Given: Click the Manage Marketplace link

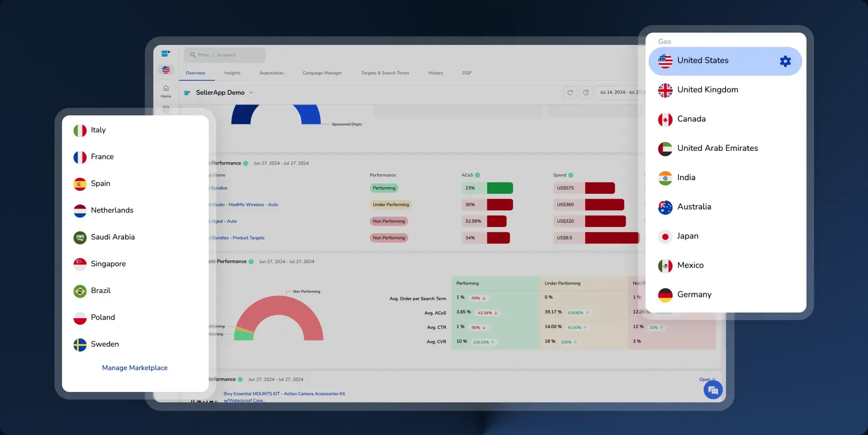Looking at the screenshot, I should pos(135,368).
